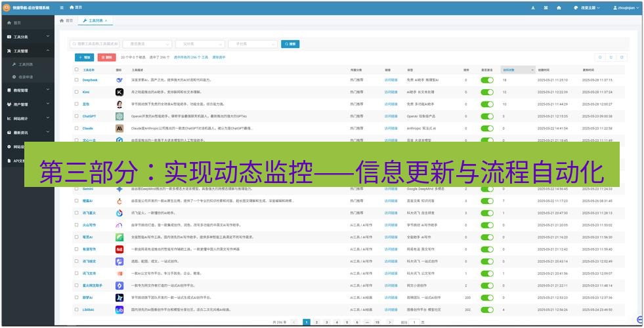The width and height of the screenshot is (644, 328).
Task: Open the 父分类 filter dropdown
Action: pos(200,44)
